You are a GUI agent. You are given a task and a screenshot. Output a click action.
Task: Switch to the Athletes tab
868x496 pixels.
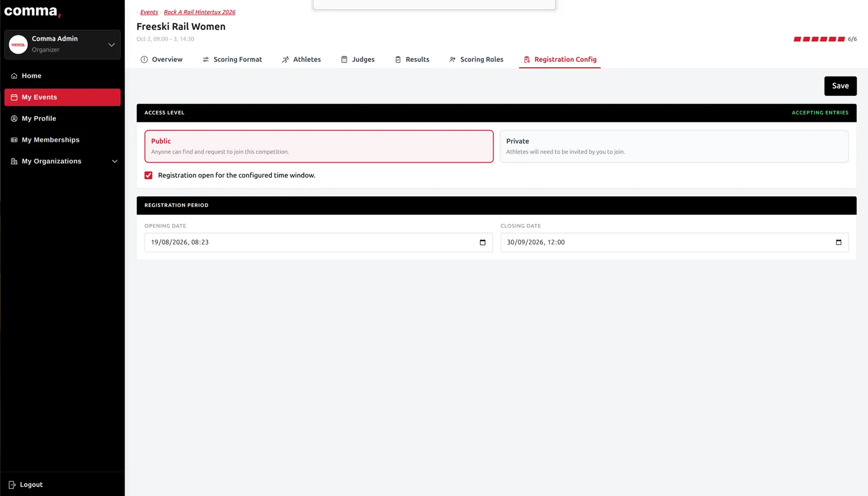pyautogui.click(x=301, y=60)
